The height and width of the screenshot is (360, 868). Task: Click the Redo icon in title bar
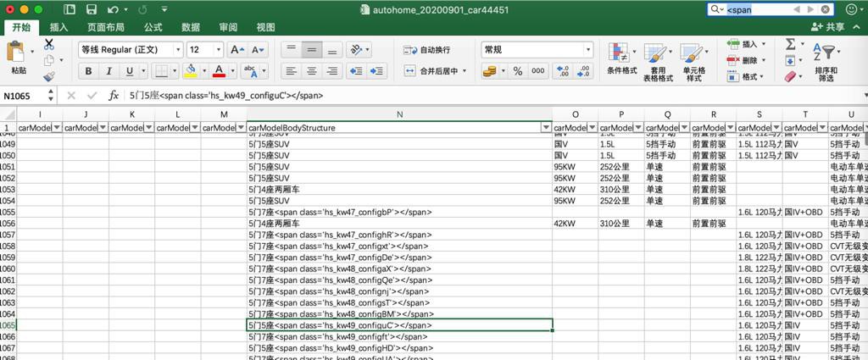click(142, 9)
